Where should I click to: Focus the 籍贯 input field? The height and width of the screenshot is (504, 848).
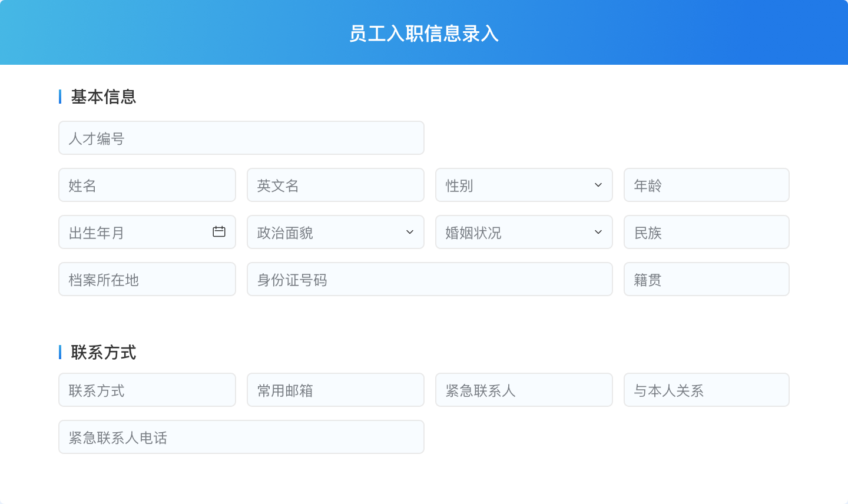click(706, 279)
